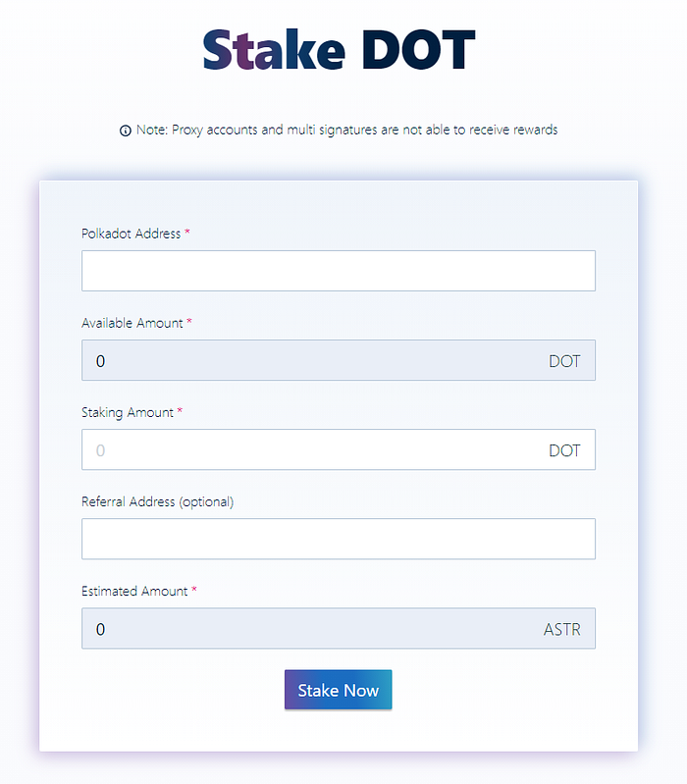The width and height of the screenshot is (687, 784).
Task: Click the Referral Address optional field
Action: pyautogui.click(x=338, y=539)
